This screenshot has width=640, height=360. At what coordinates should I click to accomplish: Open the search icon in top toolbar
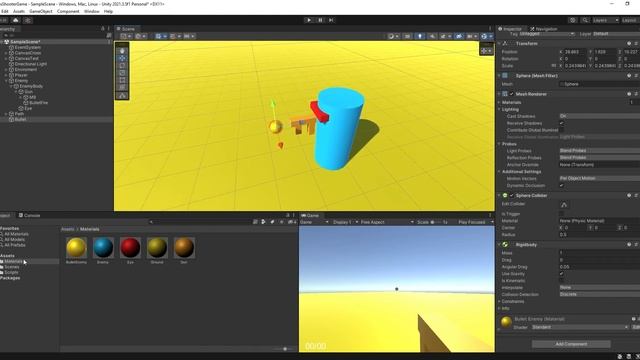tap(585, 20)
